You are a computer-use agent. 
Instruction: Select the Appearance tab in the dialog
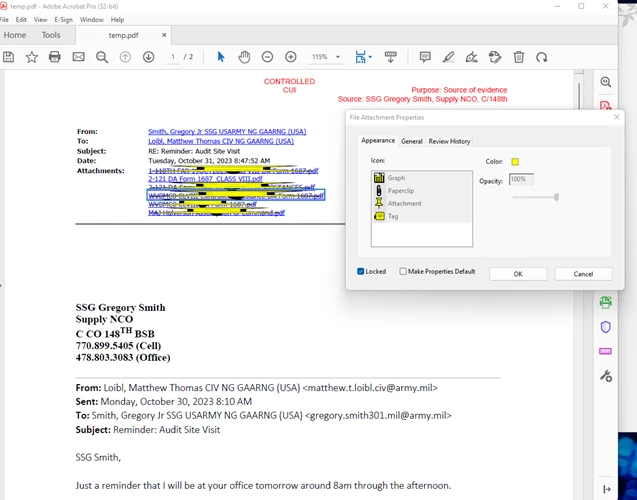[378, 141]
